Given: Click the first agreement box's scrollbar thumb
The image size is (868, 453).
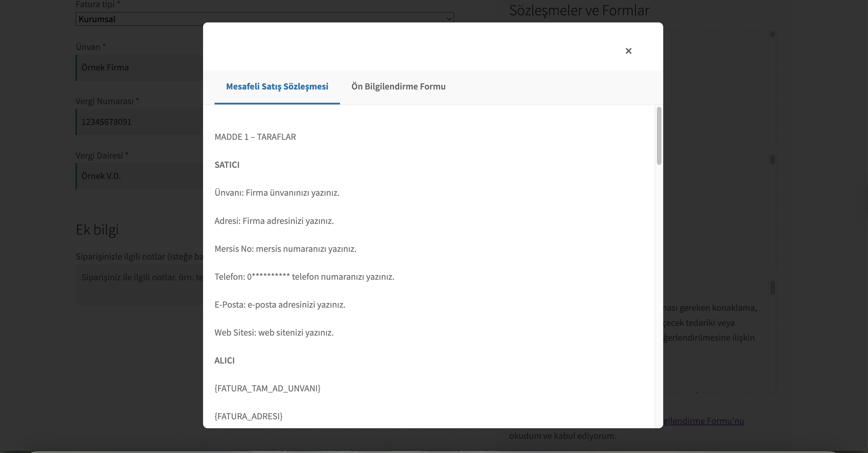Looking at the screenshot, I should pos(773,35).
